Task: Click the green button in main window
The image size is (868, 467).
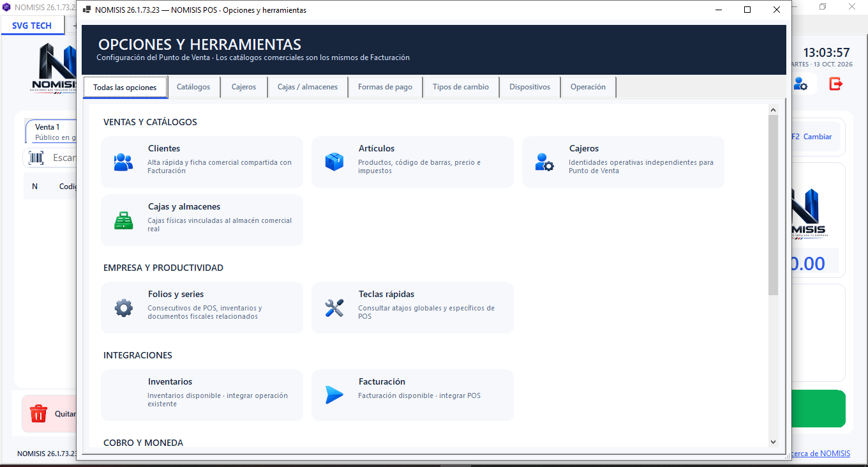Action: click(818, 409)
